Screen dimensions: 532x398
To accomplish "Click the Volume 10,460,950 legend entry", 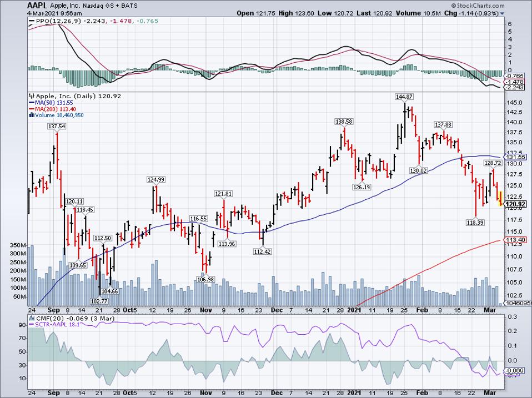I will click(x=59, y=115).
